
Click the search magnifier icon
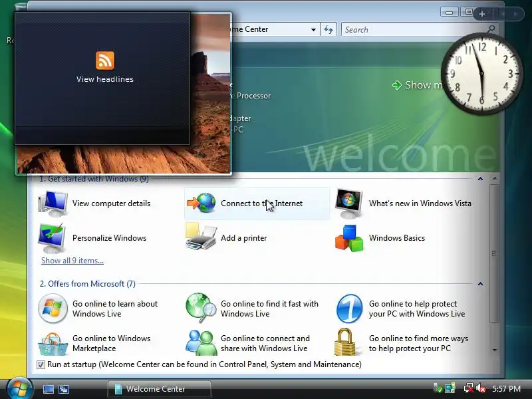[x=491, y=29]
